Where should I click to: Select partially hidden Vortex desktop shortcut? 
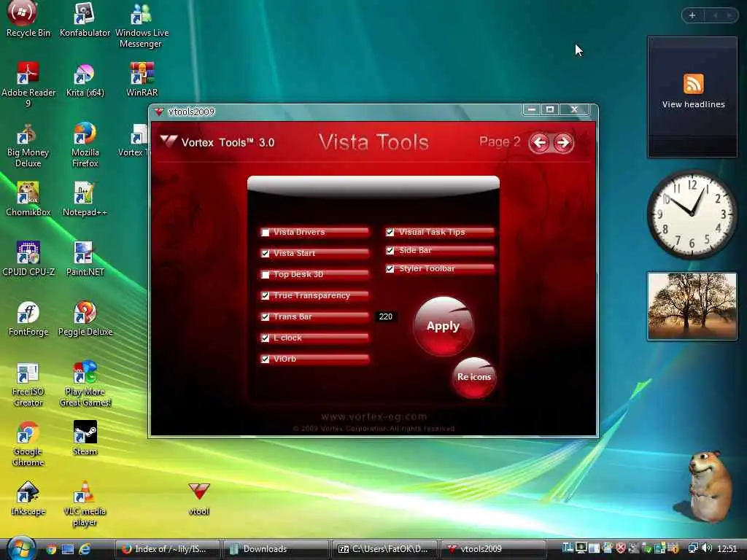tap(133, 141)
